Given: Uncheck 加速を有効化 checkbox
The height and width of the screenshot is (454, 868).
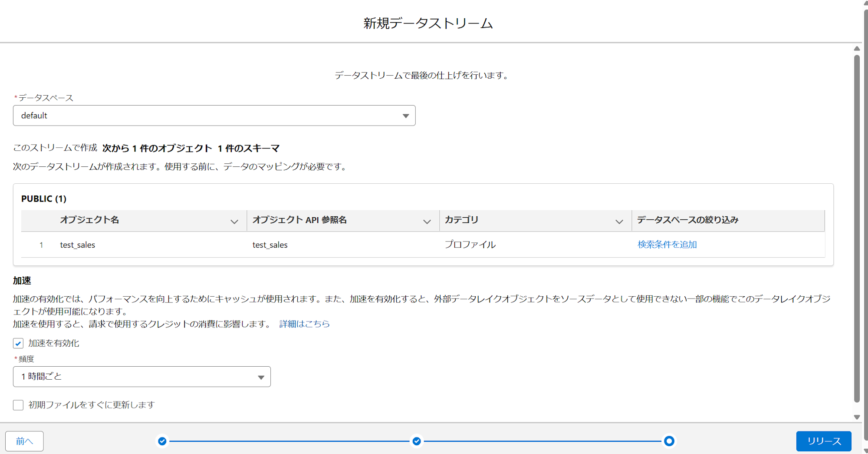Looking at the screenshot, I should click(x=18, y=344).
